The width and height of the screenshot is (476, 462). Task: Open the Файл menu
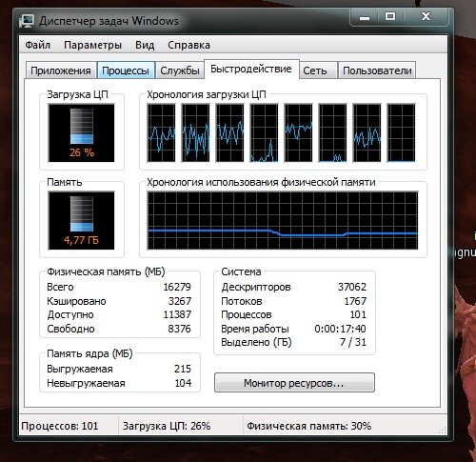(x=38, y=45)
